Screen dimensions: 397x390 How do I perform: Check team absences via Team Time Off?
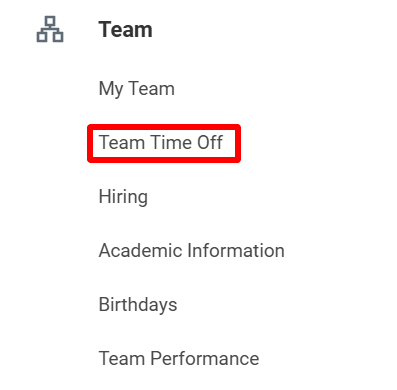161,143
